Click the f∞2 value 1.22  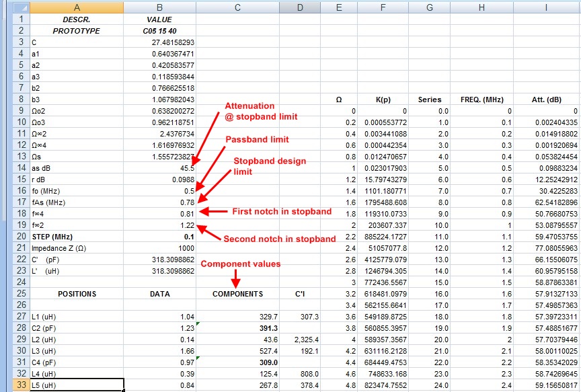coord(159,225)
